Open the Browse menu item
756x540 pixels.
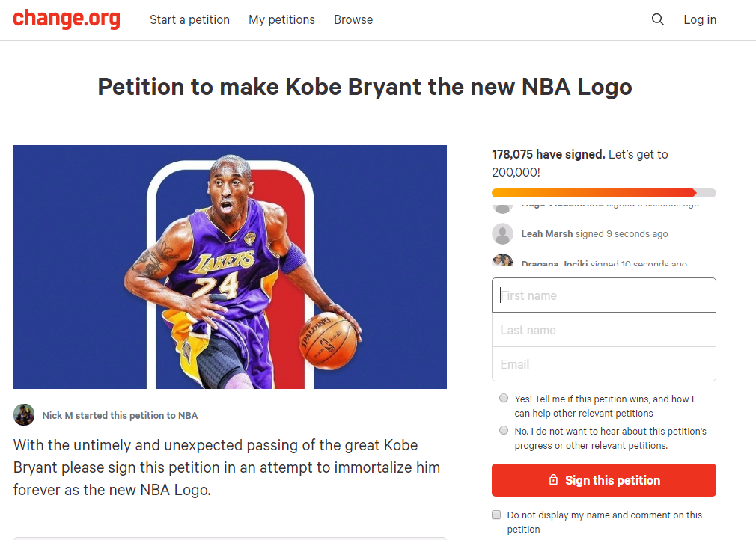pos(353,20)
